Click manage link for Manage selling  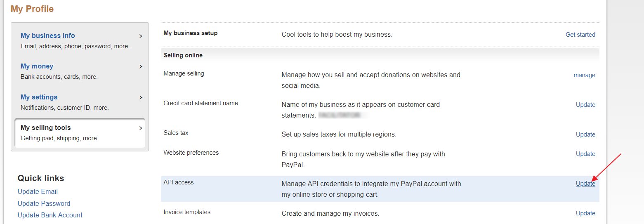coord(584,75)
